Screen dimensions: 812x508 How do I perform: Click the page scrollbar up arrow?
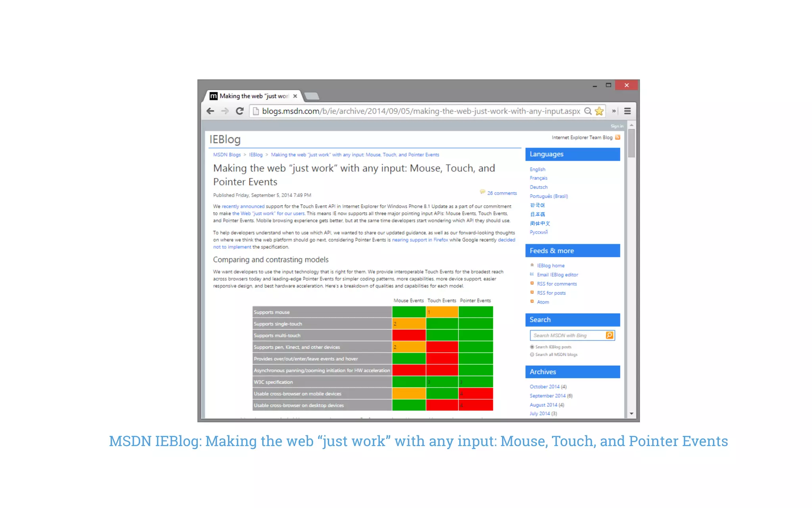point(631,125)
